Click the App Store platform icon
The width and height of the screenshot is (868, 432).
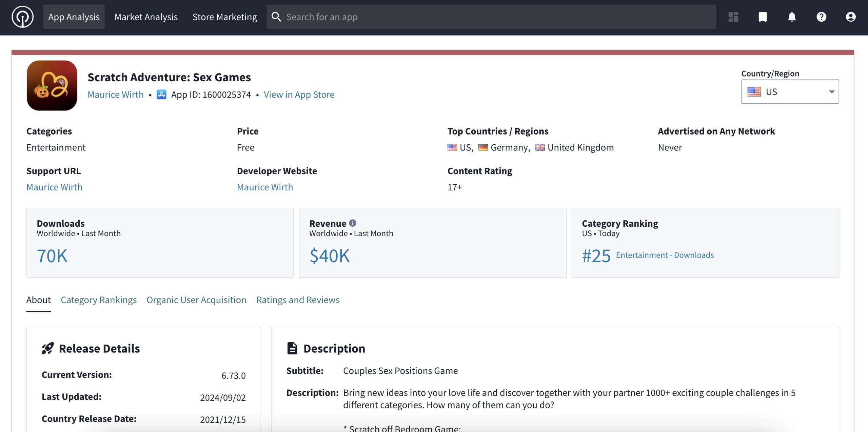(x=161, y=95)
